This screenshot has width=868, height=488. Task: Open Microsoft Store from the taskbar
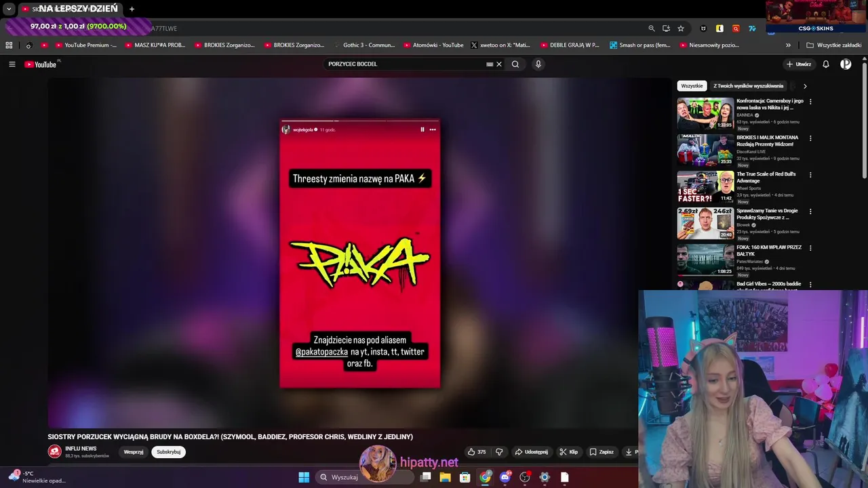(x=465, y=477)
